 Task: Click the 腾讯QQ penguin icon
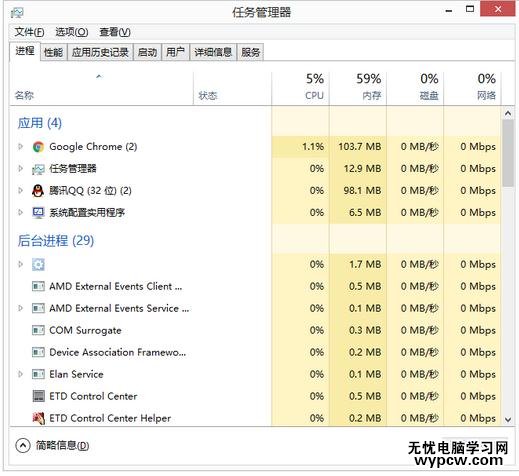pyautogui.click(x=38, y=191)
